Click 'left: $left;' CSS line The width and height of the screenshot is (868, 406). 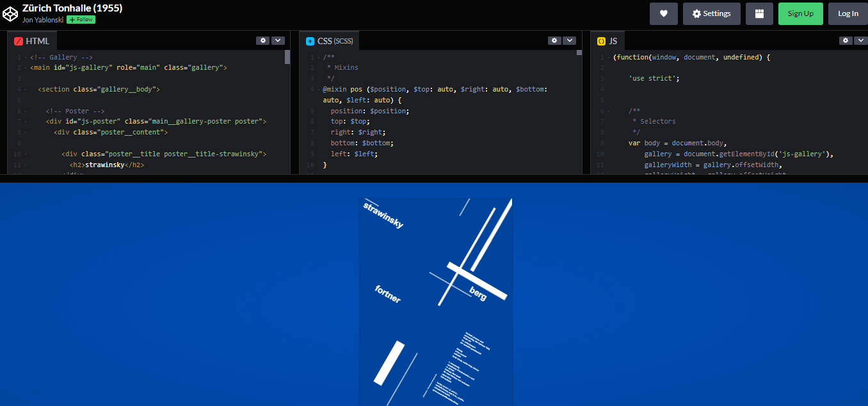[355, 154]
